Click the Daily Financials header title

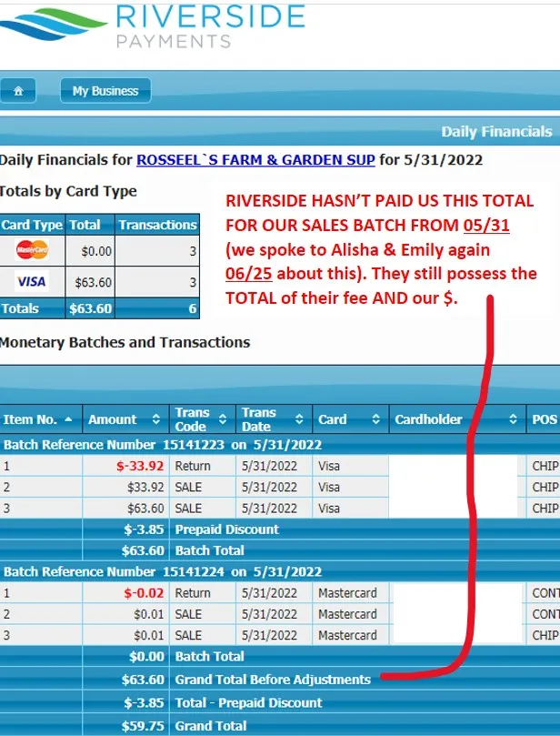[496, 132]
